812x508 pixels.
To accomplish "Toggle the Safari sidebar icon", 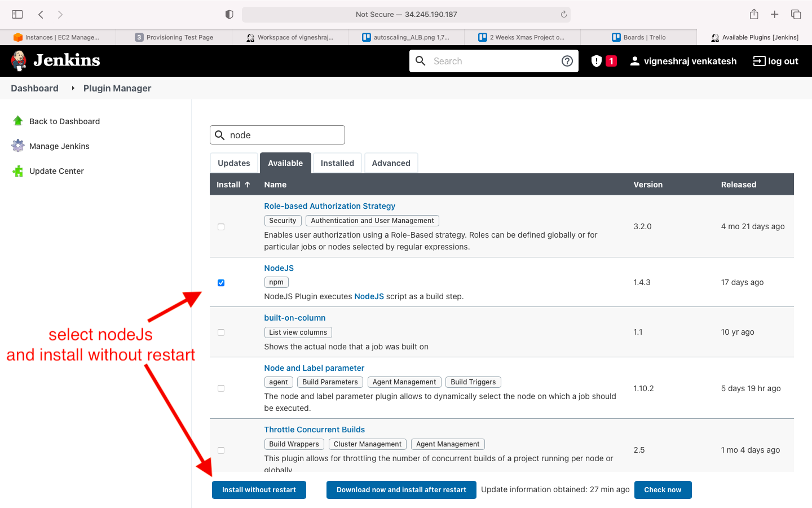I will pyautogui.click(x=17, y=14).
